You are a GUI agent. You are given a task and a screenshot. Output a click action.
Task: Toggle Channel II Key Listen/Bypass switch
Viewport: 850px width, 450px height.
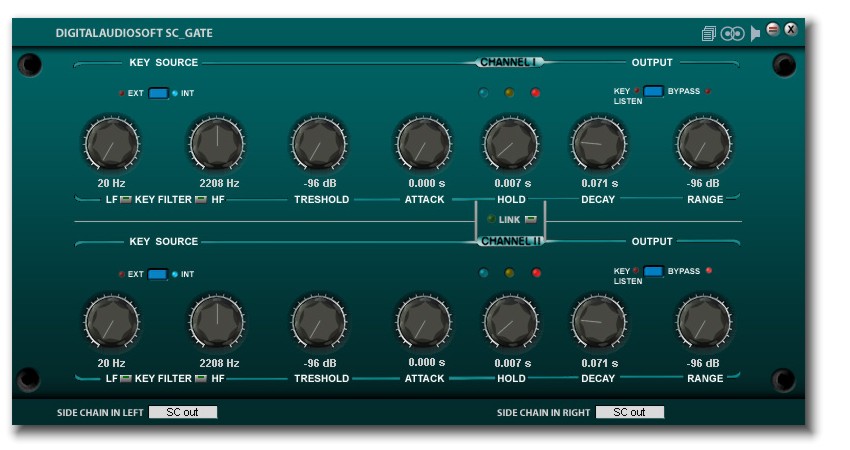click(653, 271)
